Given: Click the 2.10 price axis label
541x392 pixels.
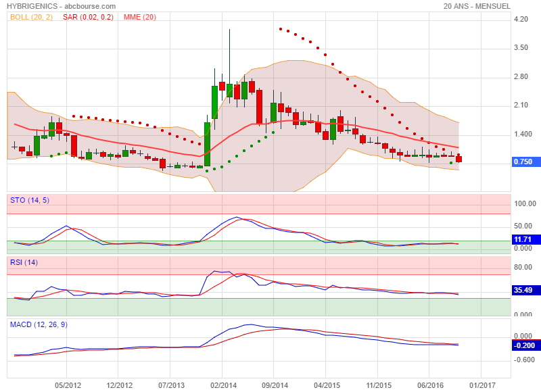Looking at the screenshot, I should tap(521, 105).
